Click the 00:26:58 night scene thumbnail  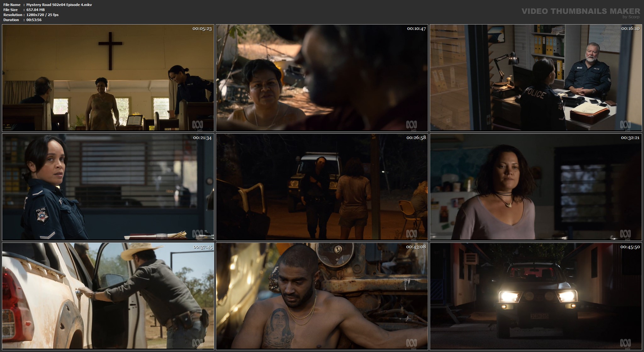click(x=322, y=187)
